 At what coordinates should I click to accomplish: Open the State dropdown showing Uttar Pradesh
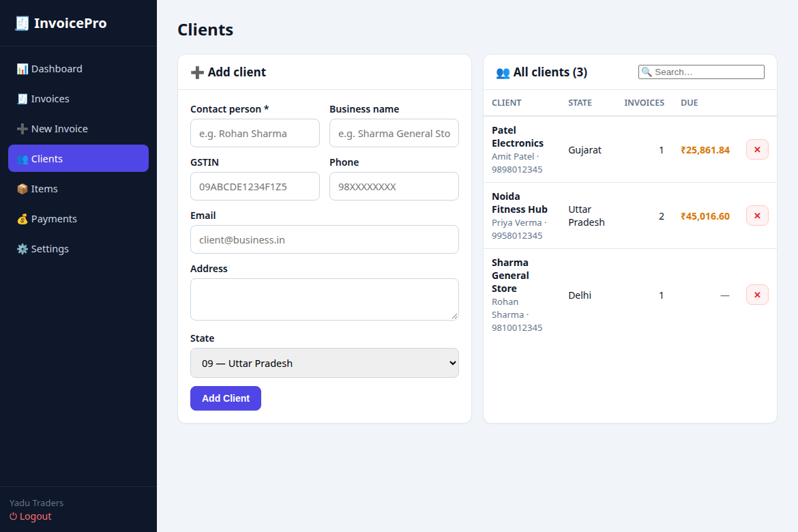click(x=324, y=363)
